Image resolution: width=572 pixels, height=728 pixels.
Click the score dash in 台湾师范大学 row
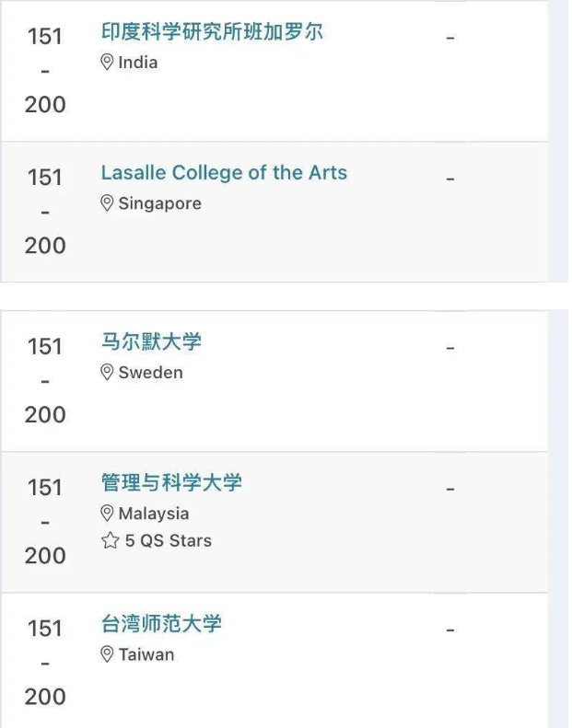[x=449, y=630]
